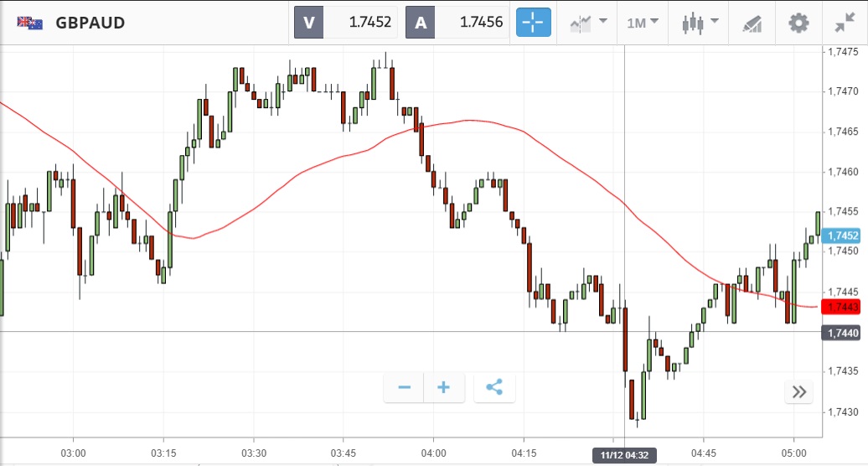Screen dimensions: 868x466
Task: Open the 1M timeframe dropdown
Action: pos(642,23)
